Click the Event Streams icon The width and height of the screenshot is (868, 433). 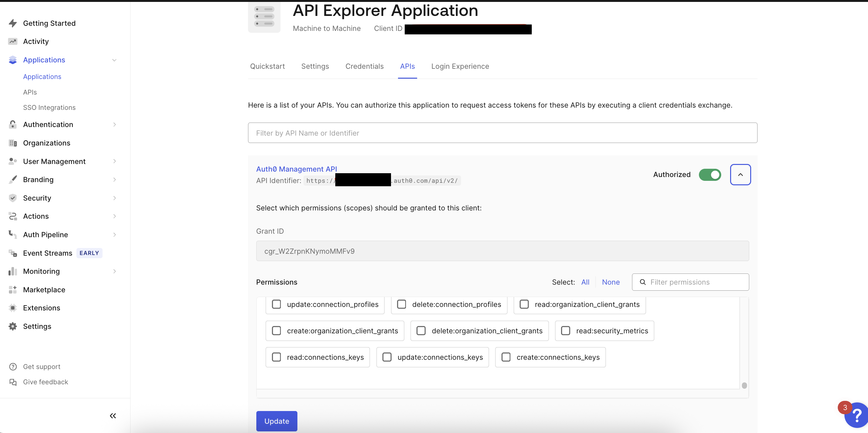pyautogui.click(x=13, y=253)
